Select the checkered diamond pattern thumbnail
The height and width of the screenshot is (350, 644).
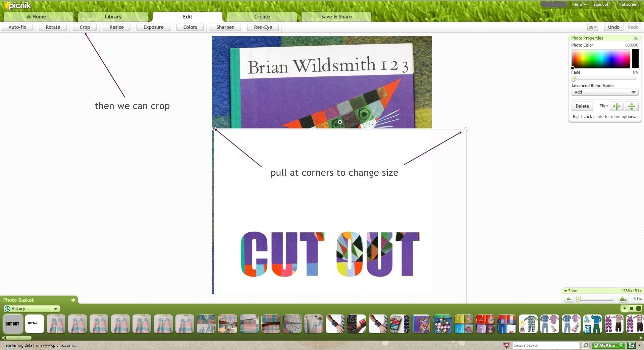pos(442,324)
